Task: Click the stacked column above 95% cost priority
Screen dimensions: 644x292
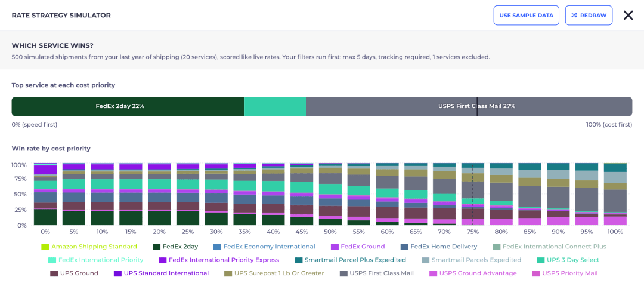Action: [587, 194]
